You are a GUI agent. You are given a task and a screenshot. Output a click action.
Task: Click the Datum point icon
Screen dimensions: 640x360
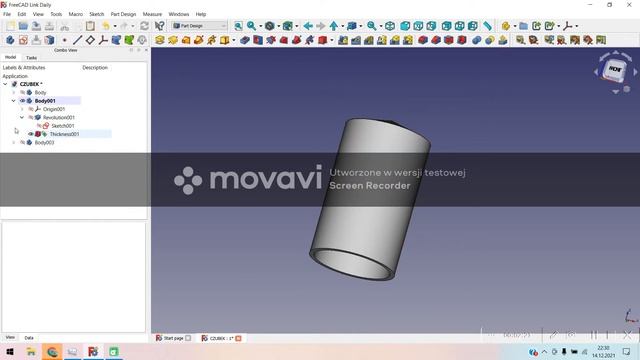(64, 40)
